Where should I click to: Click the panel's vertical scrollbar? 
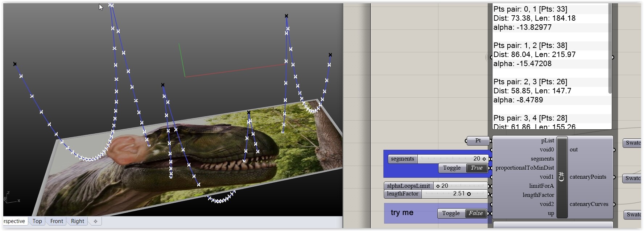(x=610, y=48)
